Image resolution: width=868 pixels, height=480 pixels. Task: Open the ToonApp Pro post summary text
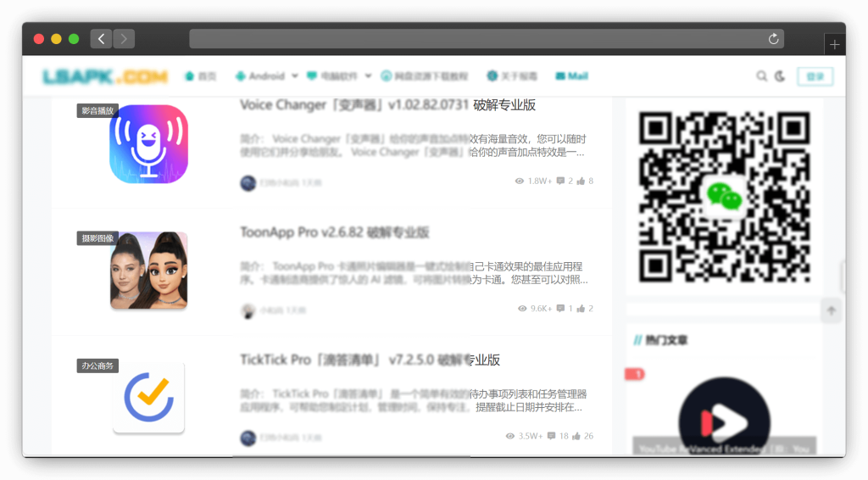coord(414,273)
